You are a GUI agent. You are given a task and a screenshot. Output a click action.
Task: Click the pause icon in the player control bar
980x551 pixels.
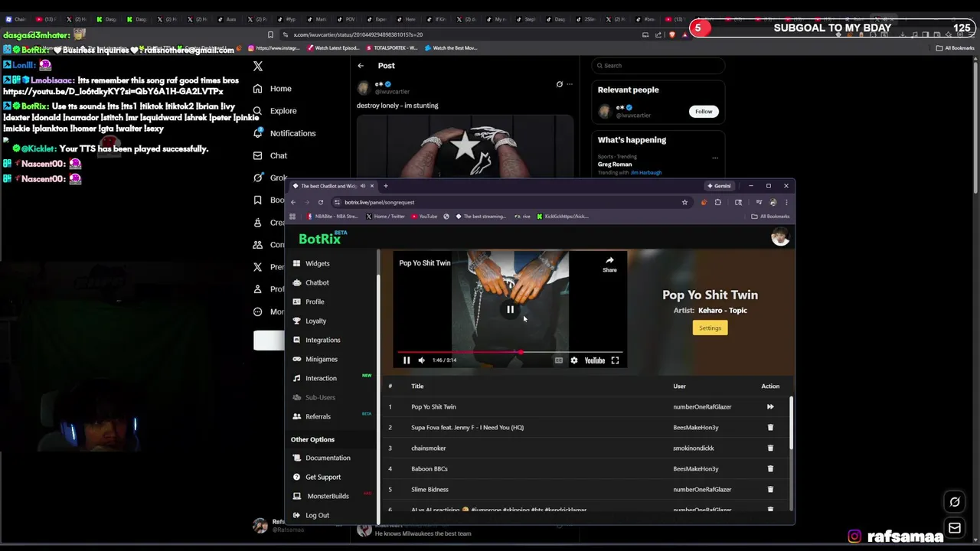click(407, 360)
